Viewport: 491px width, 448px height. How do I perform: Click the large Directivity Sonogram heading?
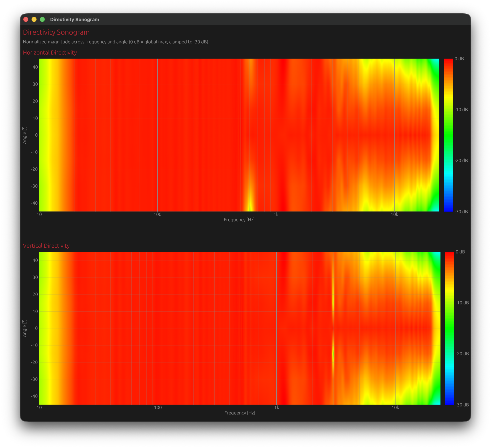pyautogui.click(x=56, y=32)
